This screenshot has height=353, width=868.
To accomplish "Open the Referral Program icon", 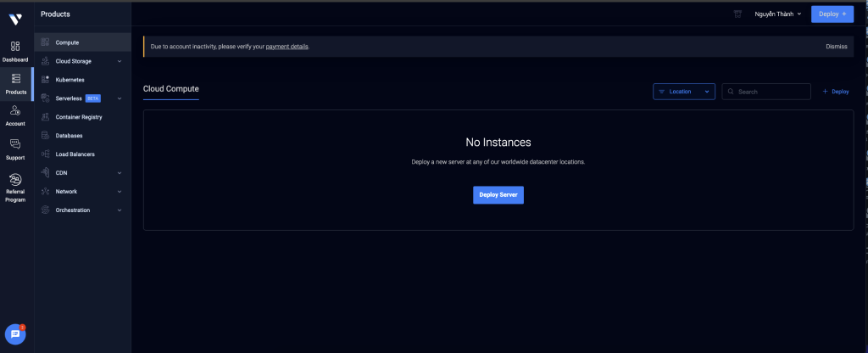I will [x=15, y=180].
